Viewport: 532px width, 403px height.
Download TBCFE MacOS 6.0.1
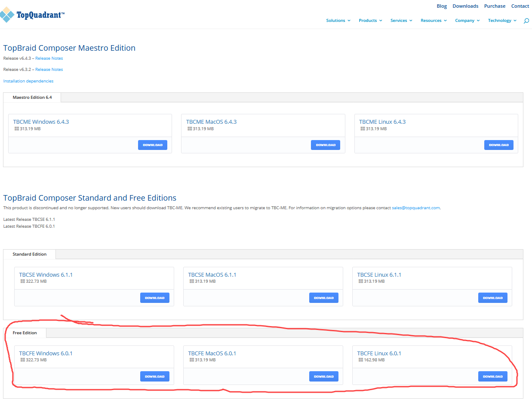pos(324,376)
